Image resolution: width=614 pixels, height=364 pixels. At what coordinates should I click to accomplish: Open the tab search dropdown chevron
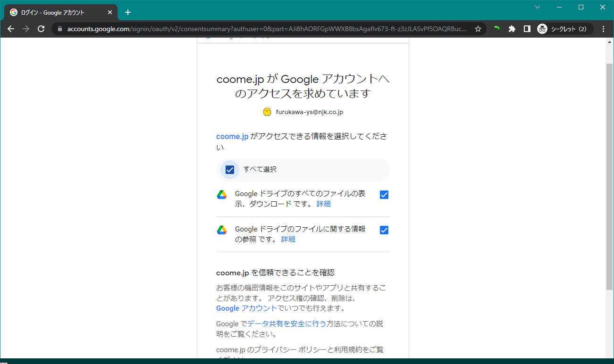[537, 7]
